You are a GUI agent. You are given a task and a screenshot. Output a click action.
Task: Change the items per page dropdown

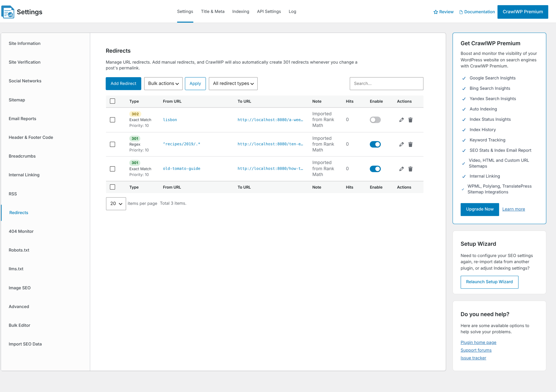click(116, 204)
